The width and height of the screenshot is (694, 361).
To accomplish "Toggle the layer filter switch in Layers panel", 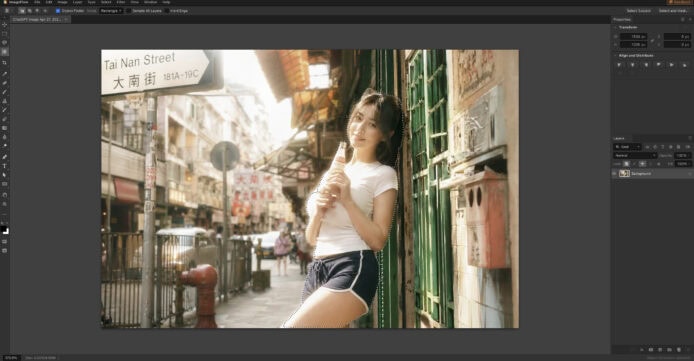I will (x=688, y=147).
